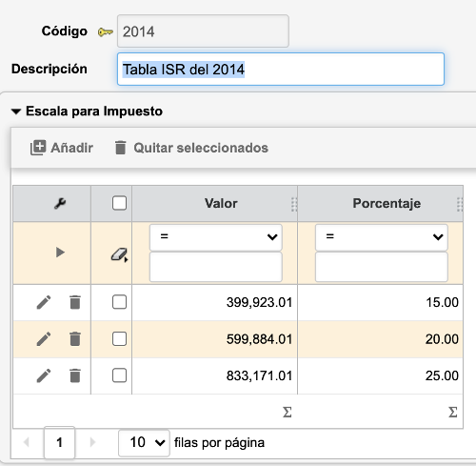Open the Porcentaje comparator dropdown
Screen dimensions: 476x466
[382, 237]
